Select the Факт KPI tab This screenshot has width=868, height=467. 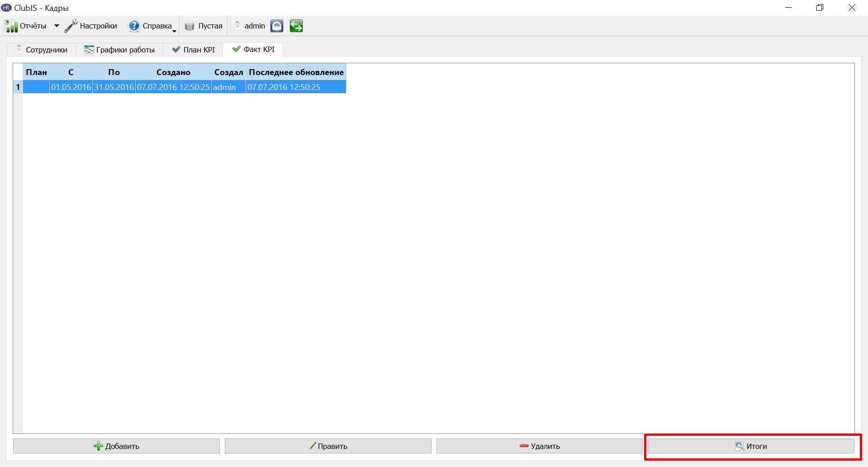[253, 49]
